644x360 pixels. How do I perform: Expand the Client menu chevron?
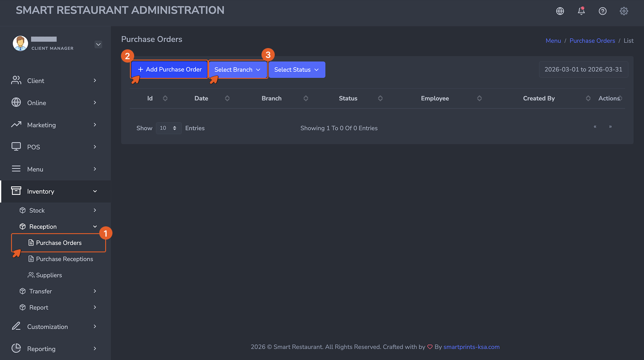95,80
